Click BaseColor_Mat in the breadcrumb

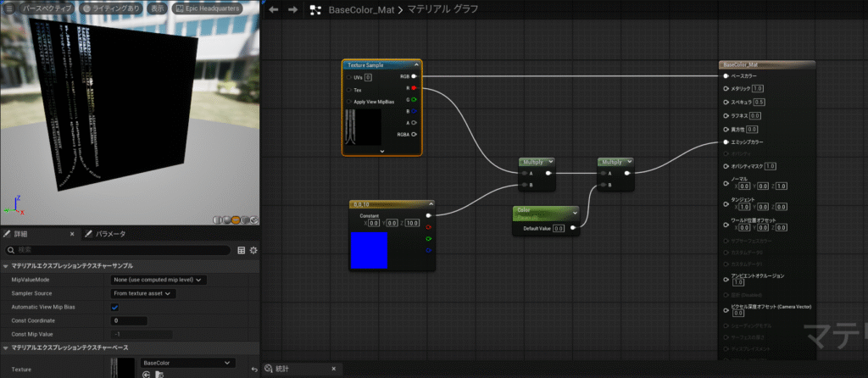[x=360, y=9]
